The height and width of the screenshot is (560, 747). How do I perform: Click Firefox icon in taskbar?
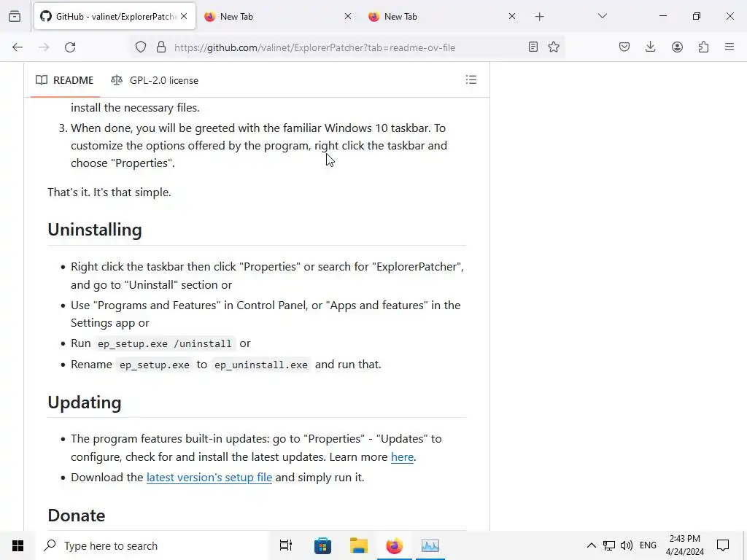coord(395,545)
